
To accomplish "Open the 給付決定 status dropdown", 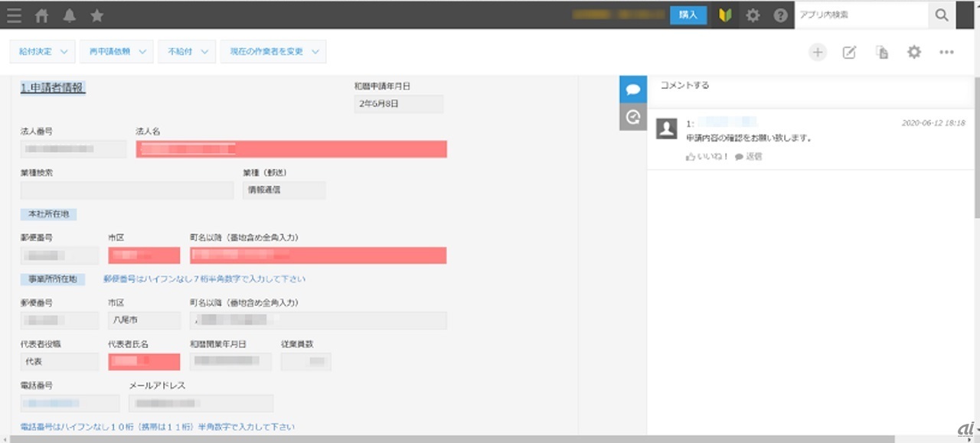I will tap(43, 51).
